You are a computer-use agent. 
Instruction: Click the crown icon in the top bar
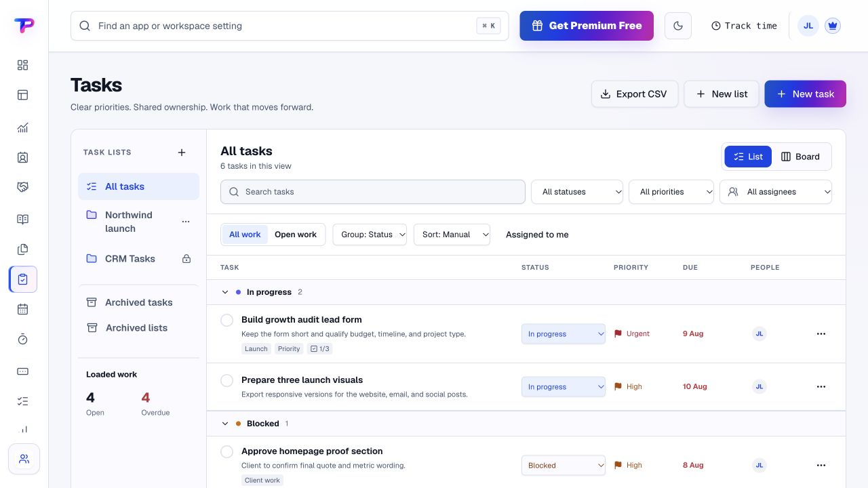click(833, 26)
